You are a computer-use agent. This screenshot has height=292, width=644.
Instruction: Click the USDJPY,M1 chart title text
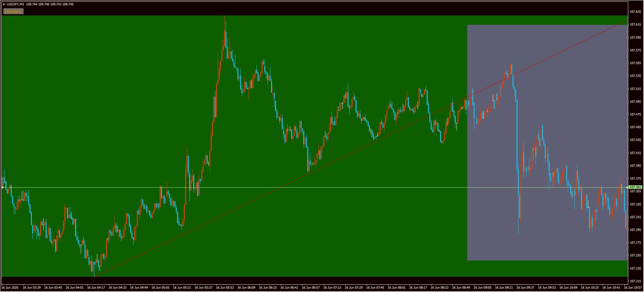pyautogui.click(x=15, y=4)
